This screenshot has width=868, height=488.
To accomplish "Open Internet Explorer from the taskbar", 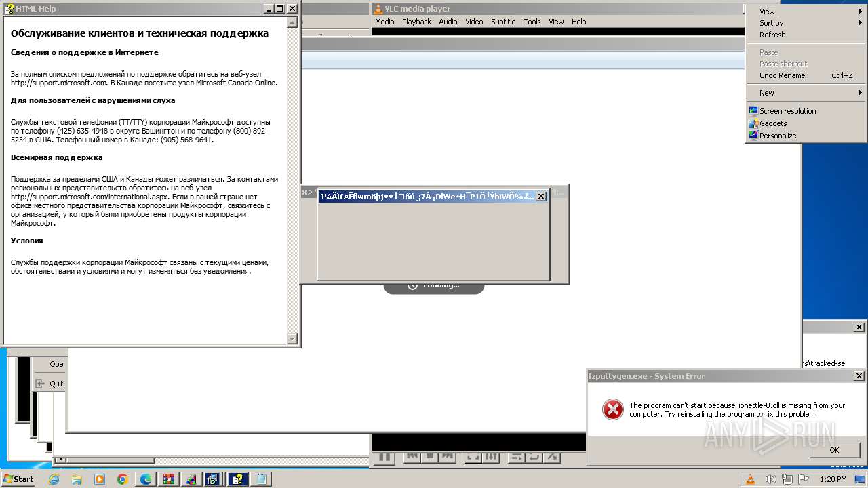I will pyautogui.click(x=54, y=479).
